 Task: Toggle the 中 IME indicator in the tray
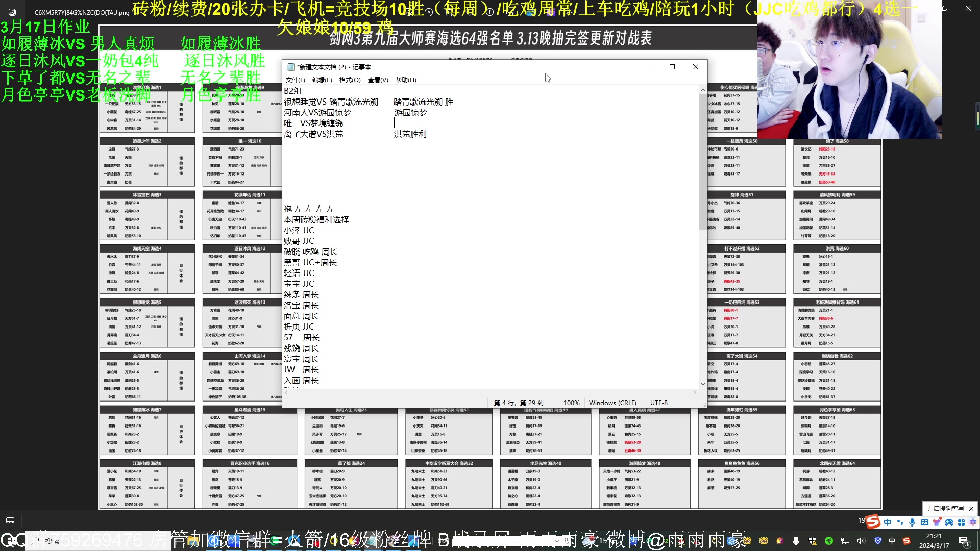892,541
